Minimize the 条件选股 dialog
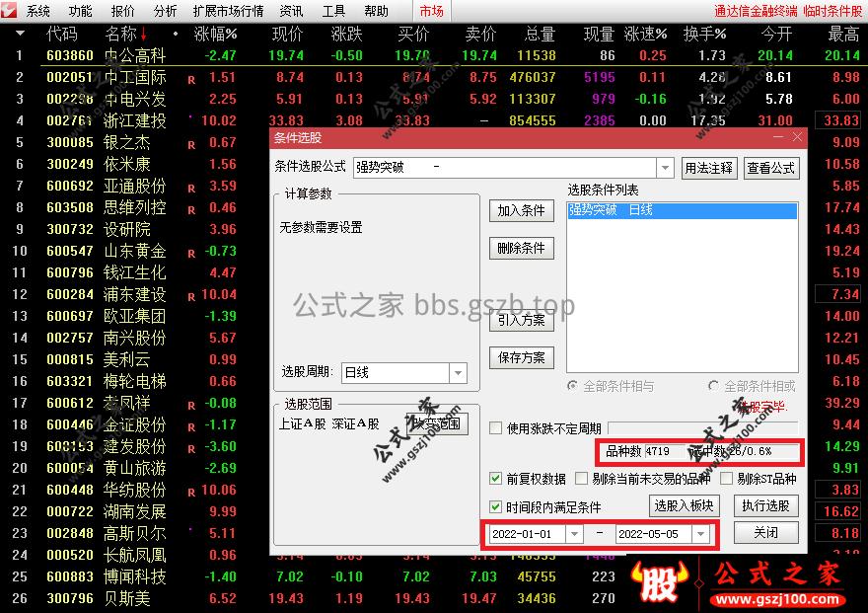 click(779, 137)
